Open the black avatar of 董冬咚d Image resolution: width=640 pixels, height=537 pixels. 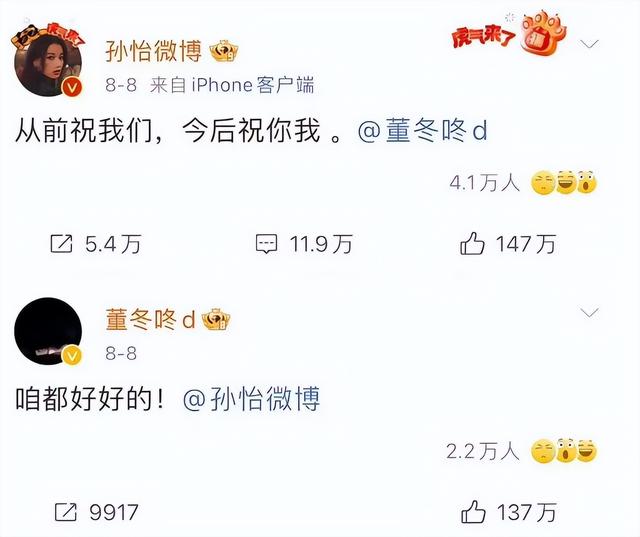(x=48, y=331)
